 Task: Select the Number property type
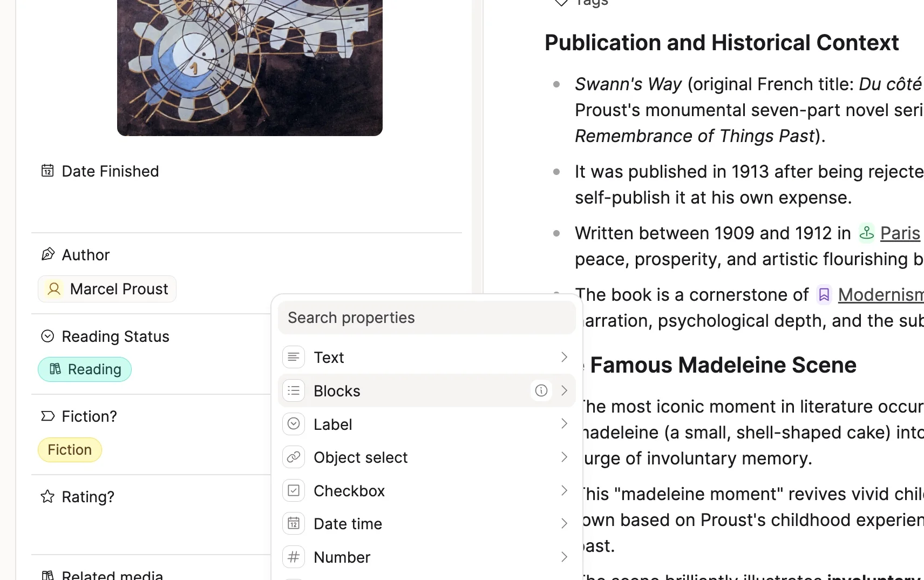coord(427,557)
